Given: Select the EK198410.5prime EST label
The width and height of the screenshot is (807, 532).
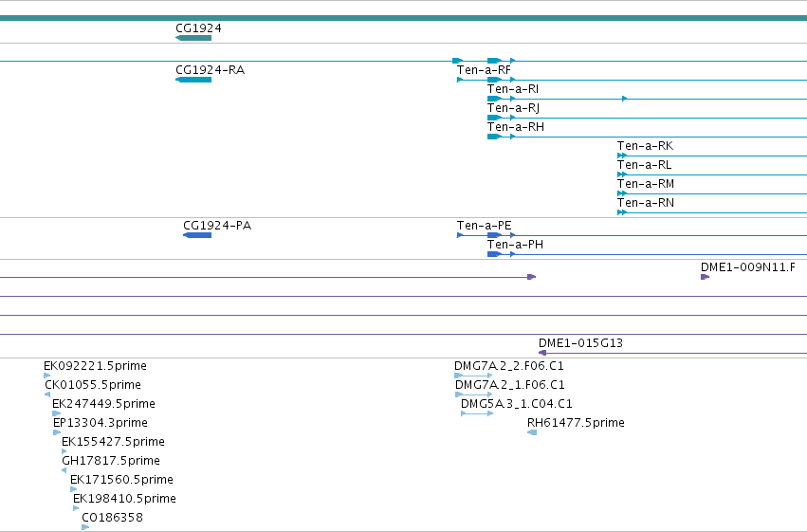Looking at the screenshot, I should point(124,499).
